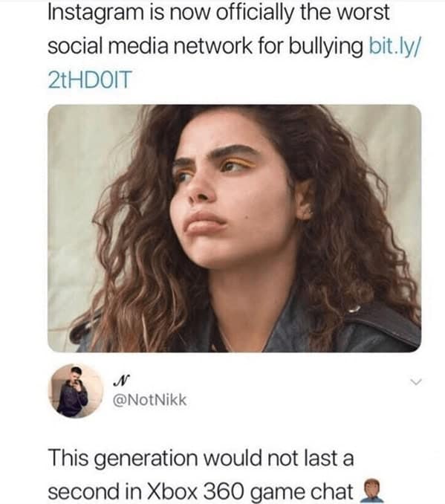Open the tweet options chevron next to @NotNikk

click(415, 382)
